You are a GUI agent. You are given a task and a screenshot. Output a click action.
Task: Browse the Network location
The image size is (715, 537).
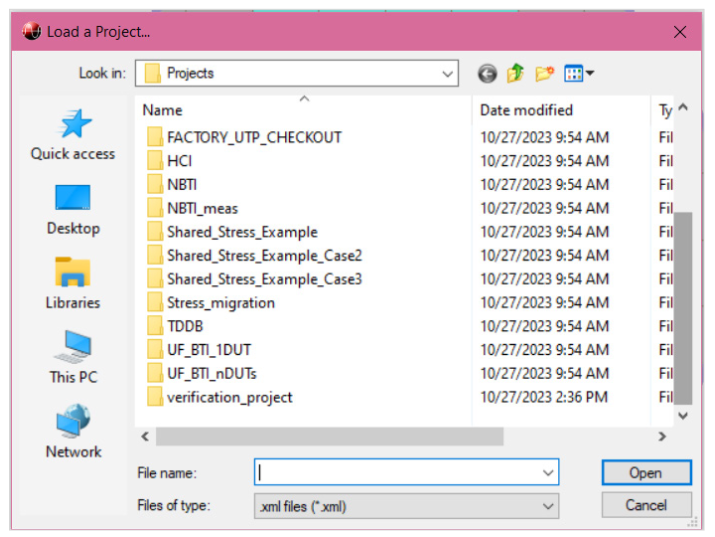pyautogui.click(x=72, y=432)
